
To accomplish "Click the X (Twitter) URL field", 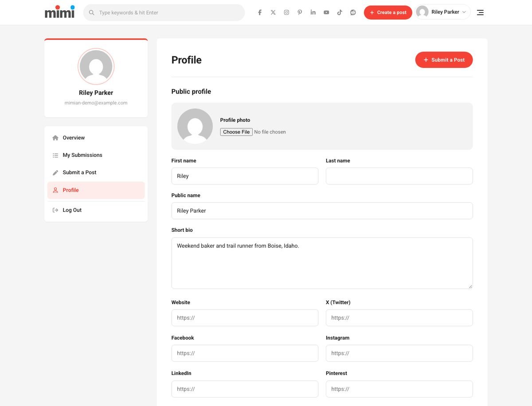I will coord(399,318).
